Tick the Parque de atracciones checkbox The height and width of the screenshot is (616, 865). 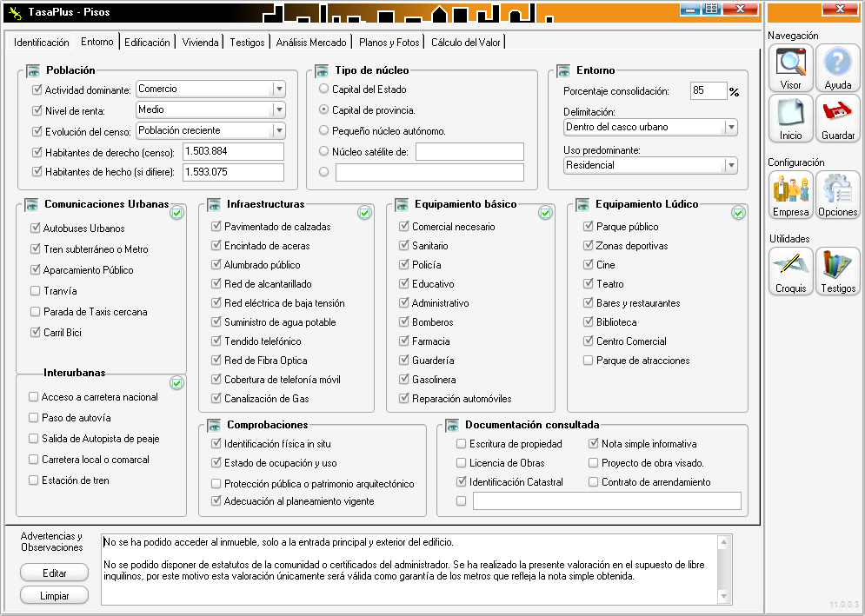[x=589, y=361]
